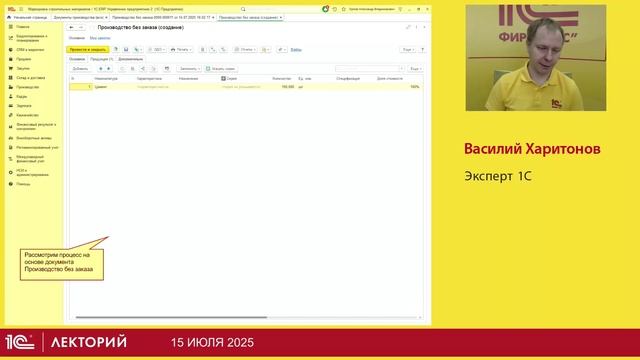Switch to the Дополнительно tab
Viewport: 640px width, 360px height.
131,59
